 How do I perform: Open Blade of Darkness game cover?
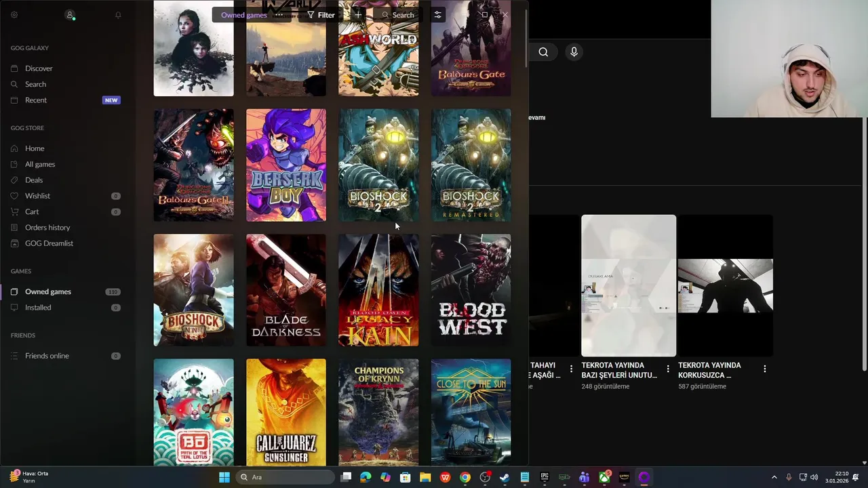pyautogui.click(x=286, y=290)
